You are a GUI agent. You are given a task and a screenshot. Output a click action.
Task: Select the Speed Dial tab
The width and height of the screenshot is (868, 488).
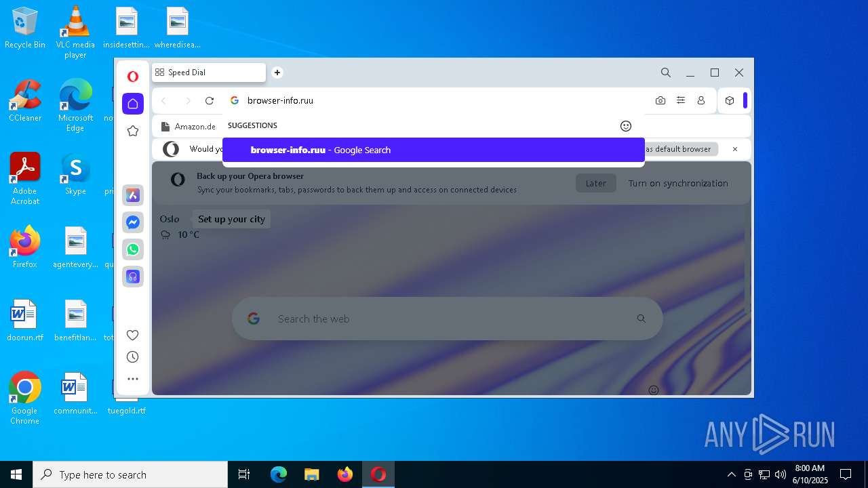click(209, 73)
